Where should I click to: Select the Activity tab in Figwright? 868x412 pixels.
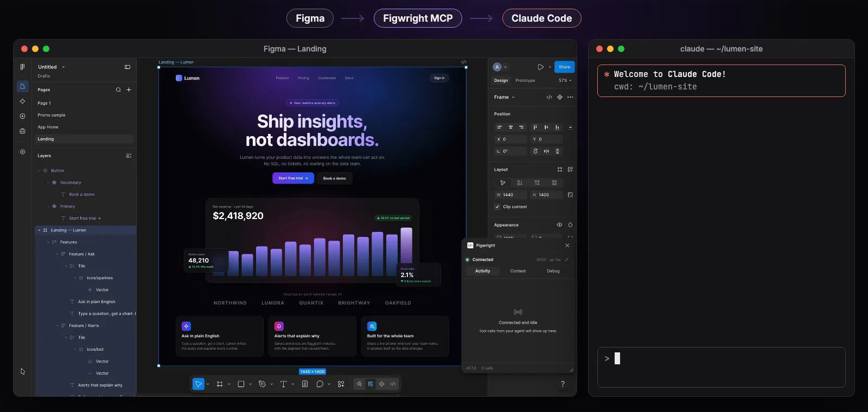point(483,271)
